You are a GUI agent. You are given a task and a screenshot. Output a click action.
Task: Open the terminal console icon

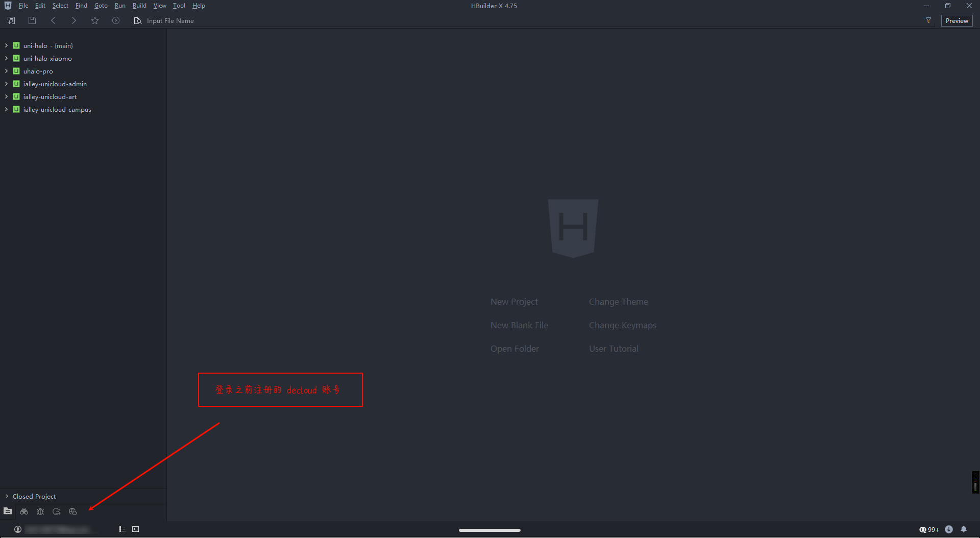(135, 529)
